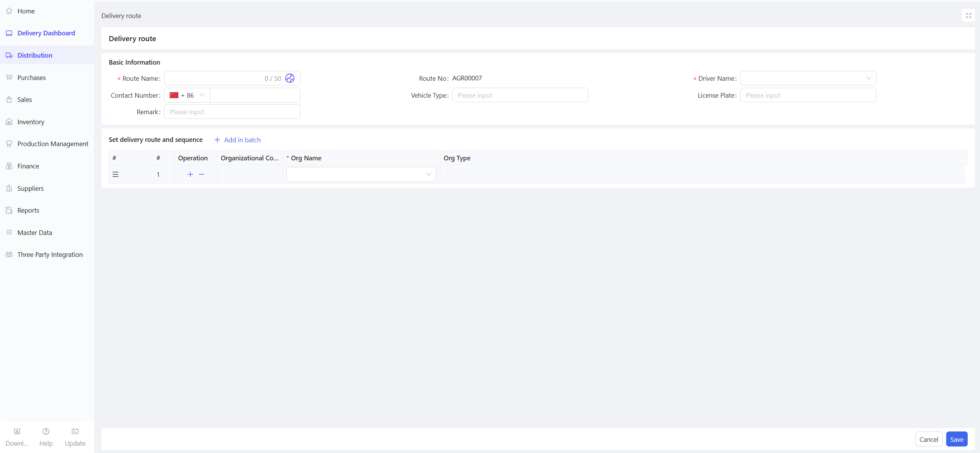Viewport: 980px width, 453px height.
Task: Open the Org Name dropdown in row 1
Action: point(361,174)
